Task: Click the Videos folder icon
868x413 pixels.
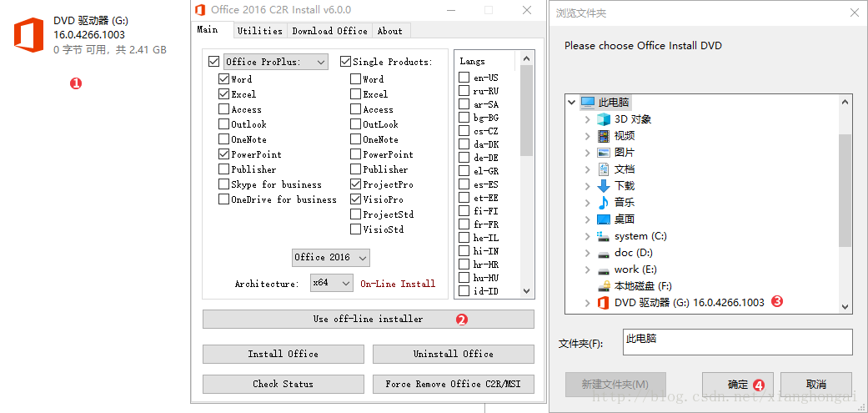Action: click(x=604, y=136)
